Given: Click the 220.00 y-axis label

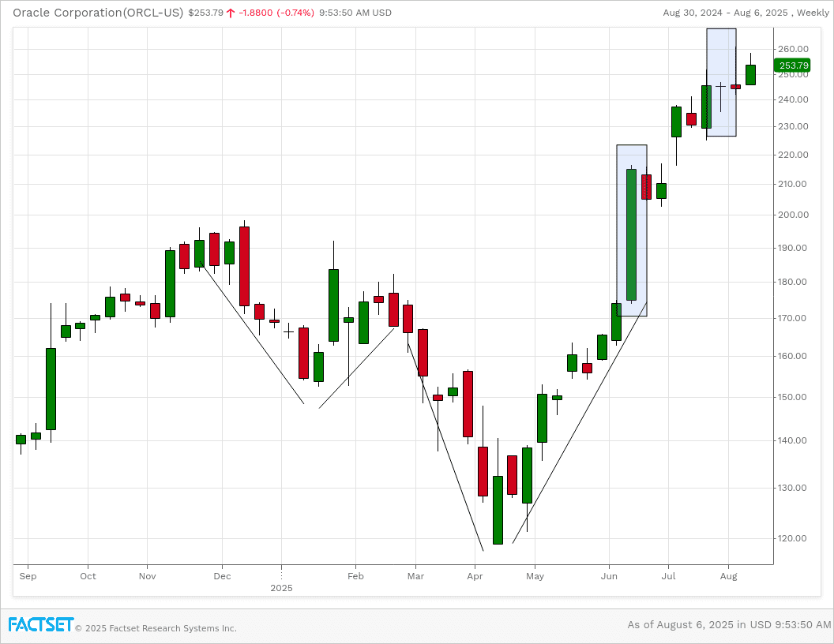Looking at the screenshot, I should [793, 155].
